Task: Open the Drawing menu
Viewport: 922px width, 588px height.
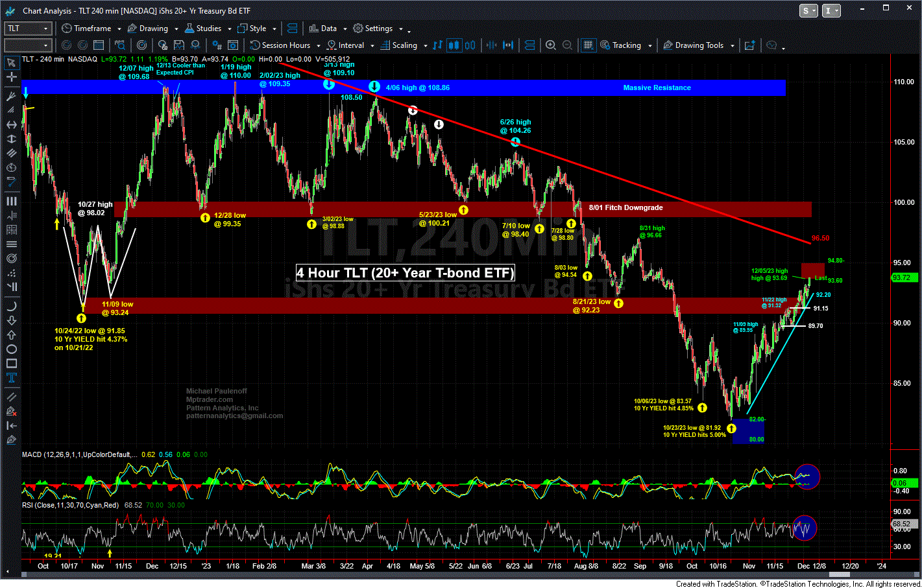Action: coord(148,29)
